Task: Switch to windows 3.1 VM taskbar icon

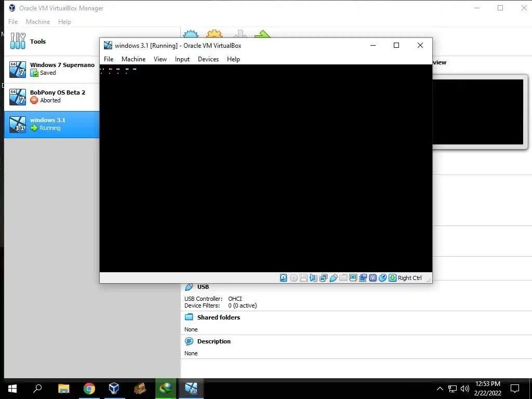Action: [x=191, y=389]
